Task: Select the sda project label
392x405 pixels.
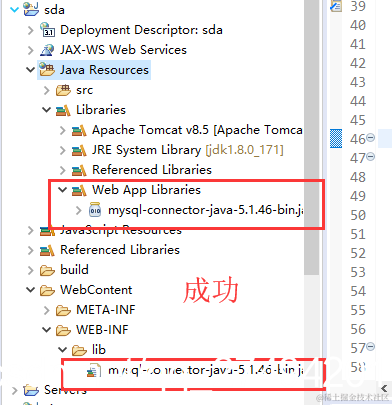Action: click(54, 10)
